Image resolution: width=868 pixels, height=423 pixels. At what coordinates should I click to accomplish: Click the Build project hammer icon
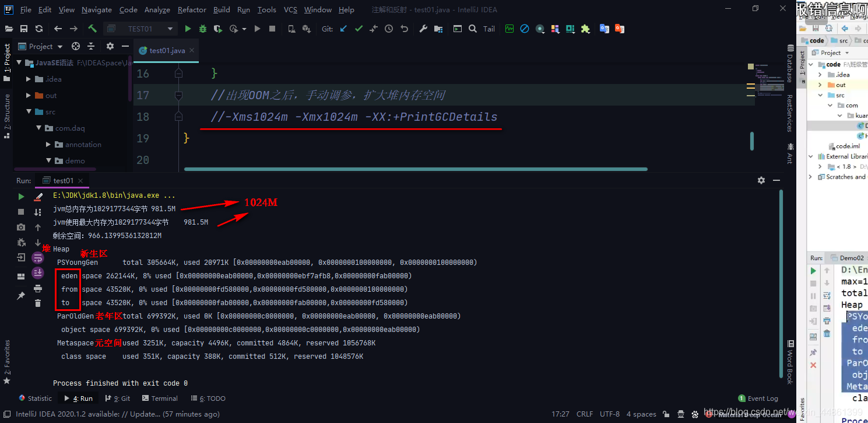(x=92, y=29)
